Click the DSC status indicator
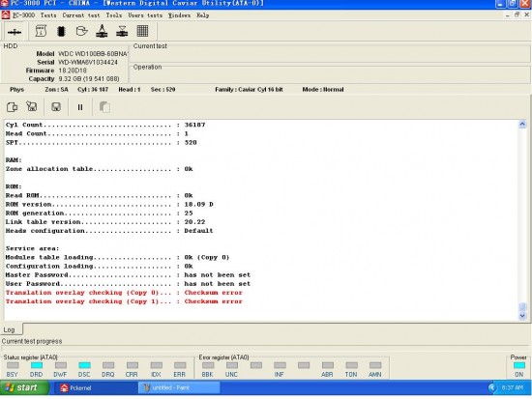This screenshot has width=532, height=399. (84, 365)
